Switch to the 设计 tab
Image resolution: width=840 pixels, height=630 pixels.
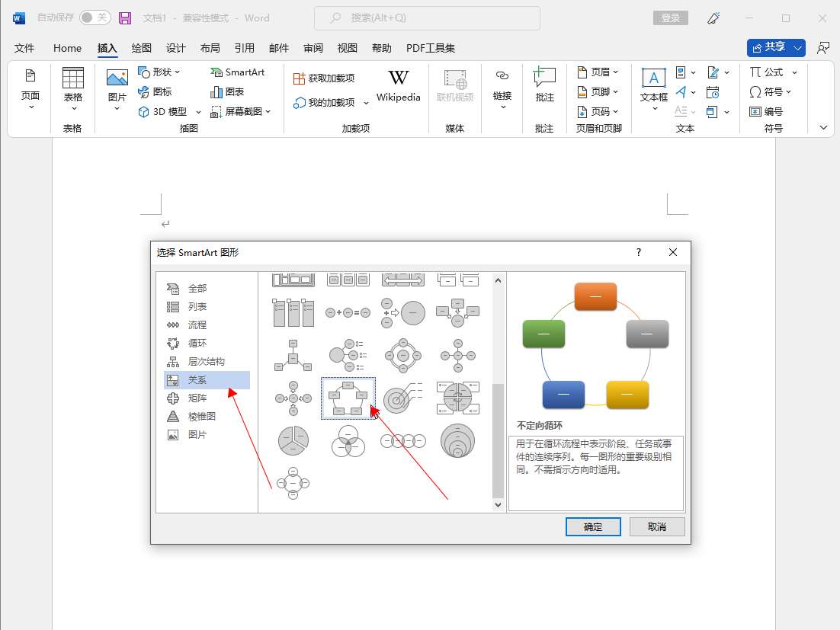(x=176, y=48)
